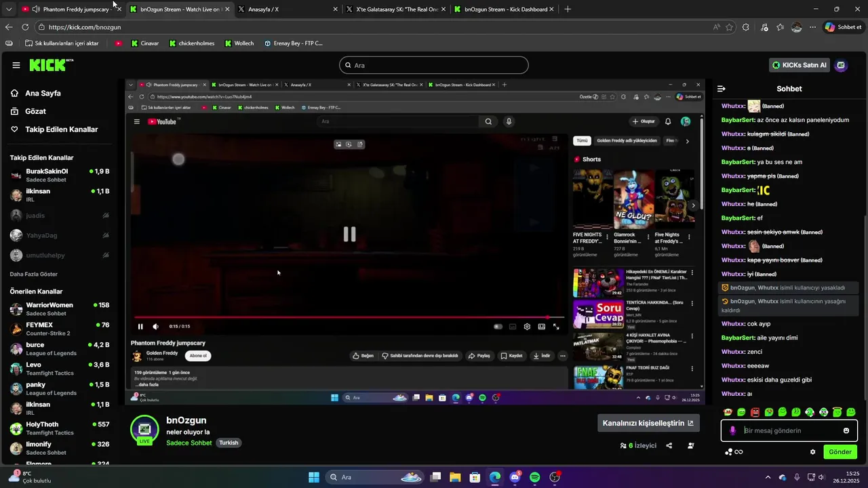Open File Explorer from taskbar

(455, 477)
